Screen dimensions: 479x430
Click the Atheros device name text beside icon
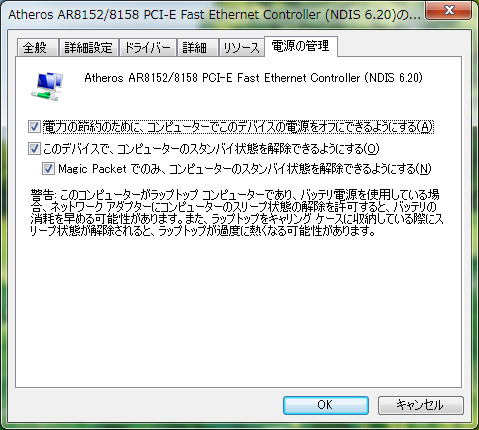point(253,78)
